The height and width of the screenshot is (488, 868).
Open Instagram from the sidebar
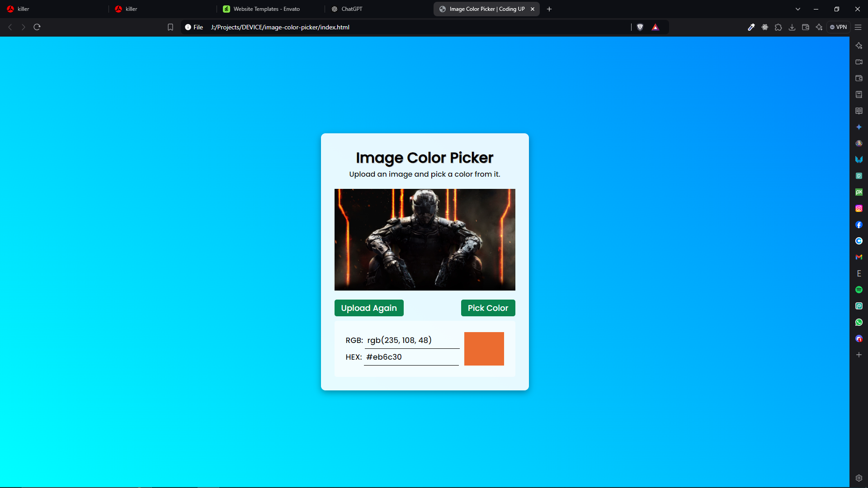coord(859,208)
